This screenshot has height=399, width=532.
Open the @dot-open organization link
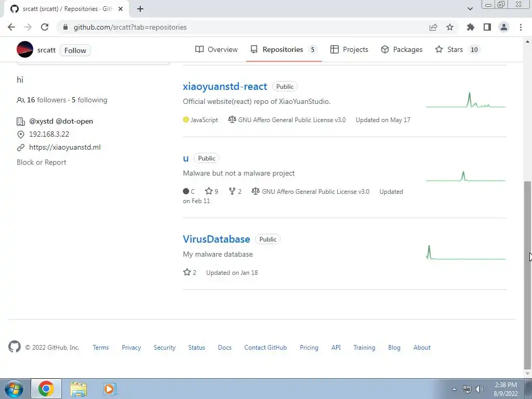(x=74, y=121)
